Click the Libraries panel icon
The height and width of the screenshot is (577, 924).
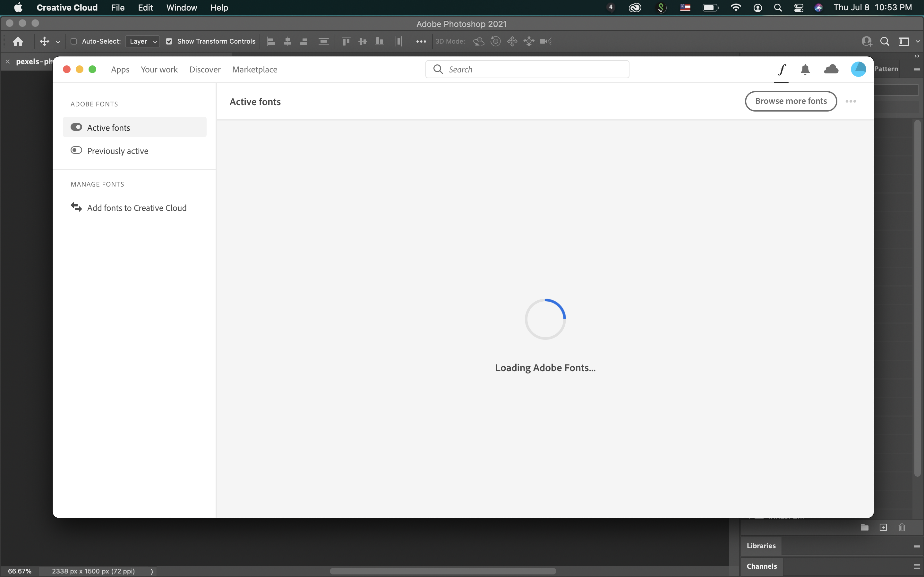tap(761, 545)
